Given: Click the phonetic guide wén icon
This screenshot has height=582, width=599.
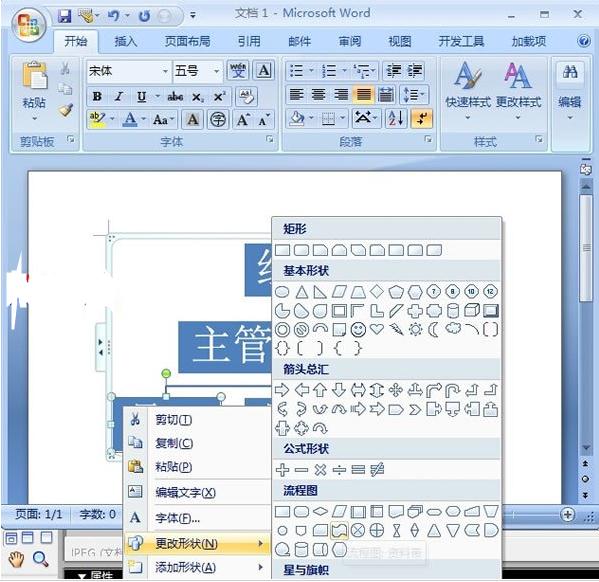Looking at the screenshot, I should tap(238, 71).
